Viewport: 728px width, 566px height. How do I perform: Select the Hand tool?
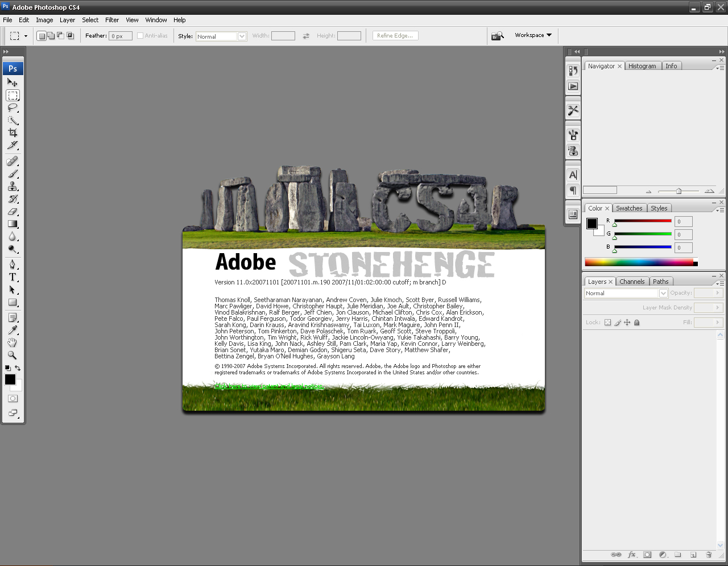coord(13,342)
